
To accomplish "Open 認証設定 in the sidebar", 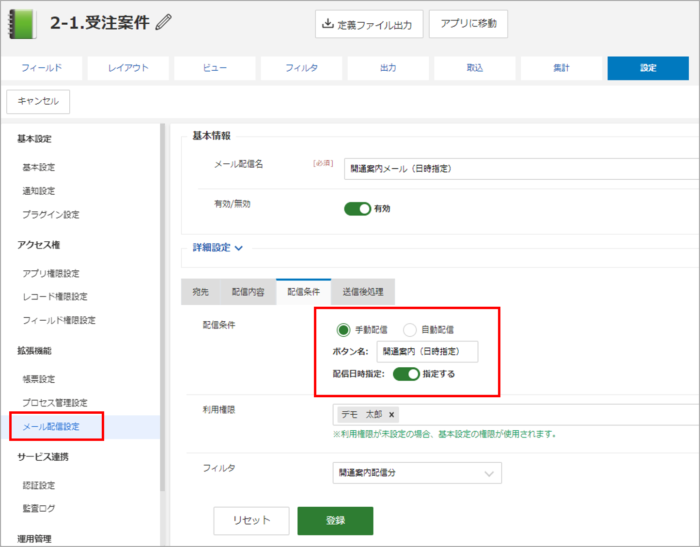I will click(39, 485).
